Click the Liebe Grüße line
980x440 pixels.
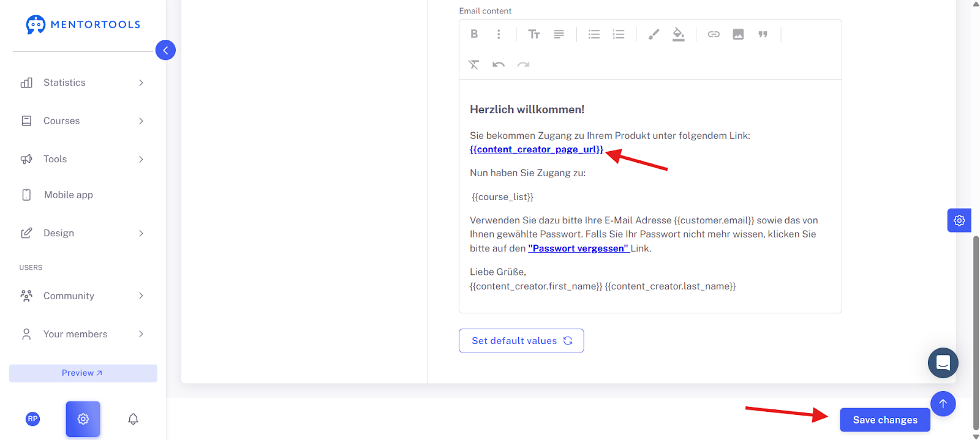[x=498, y=272]
